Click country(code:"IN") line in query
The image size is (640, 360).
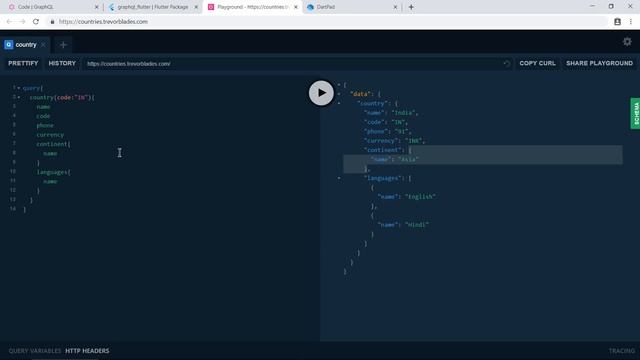62,98
